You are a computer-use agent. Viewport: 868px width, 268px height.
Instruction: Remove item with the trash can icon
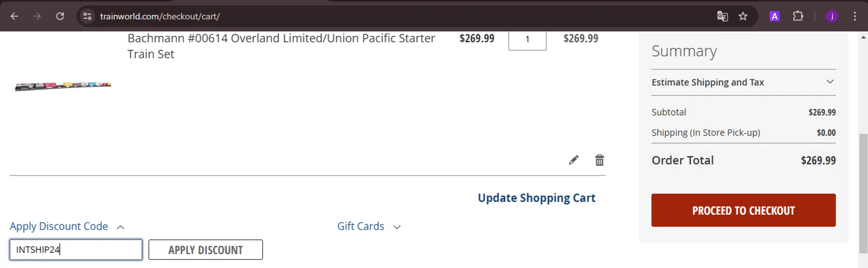point(599,160)
